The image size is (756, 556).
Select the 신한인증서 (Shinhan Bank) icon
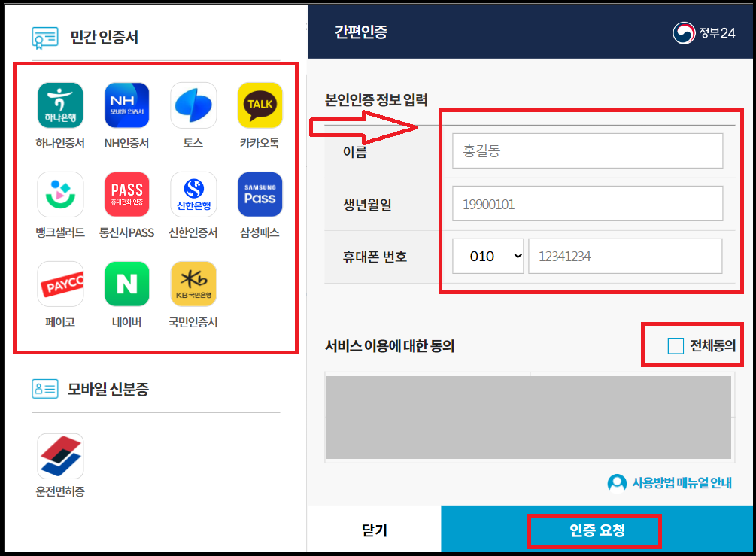(193, 194)
